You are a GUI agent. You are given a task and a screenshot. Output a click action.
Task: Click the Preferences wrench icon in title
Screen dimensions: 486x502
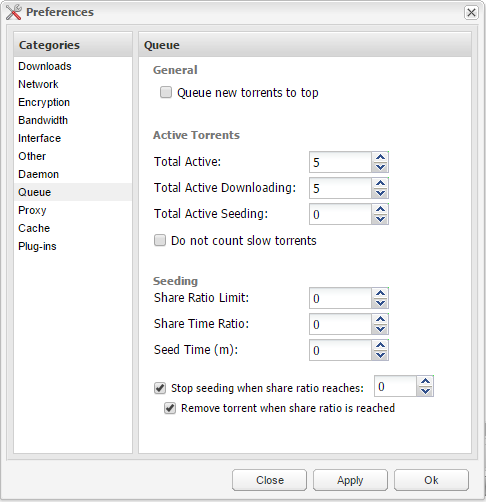(x=14, y=12)
